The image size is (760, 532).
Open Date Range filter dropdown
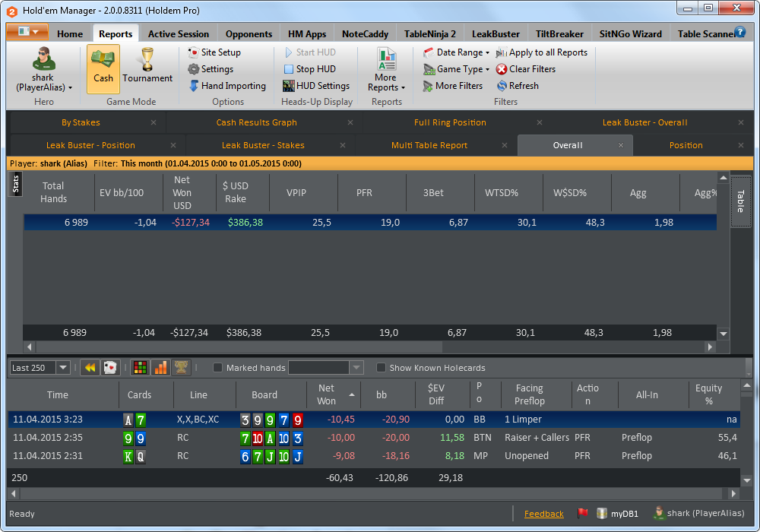pos(456,52)
